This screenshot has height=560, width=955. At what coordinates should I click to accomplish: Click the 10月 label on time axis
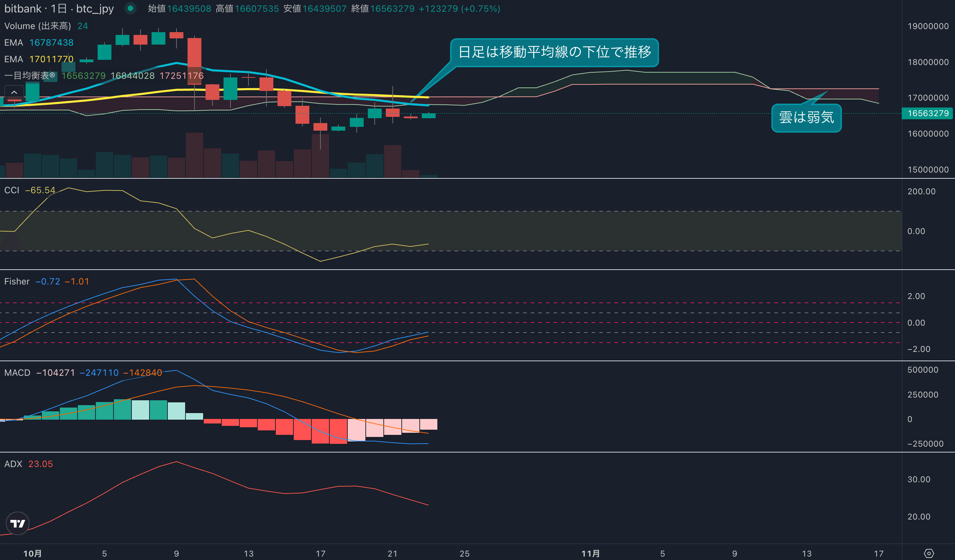click(x=33, y=553)
